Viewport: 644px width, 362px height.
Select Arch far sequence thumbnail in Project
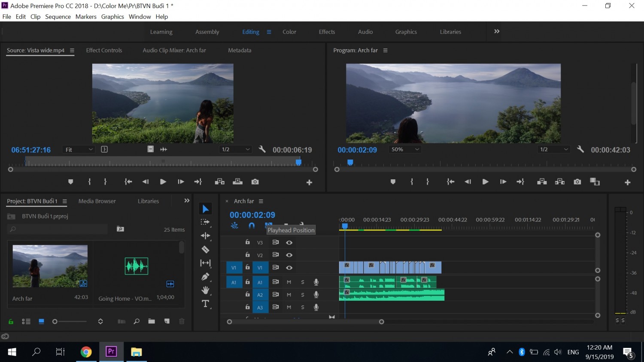[50, 266]
